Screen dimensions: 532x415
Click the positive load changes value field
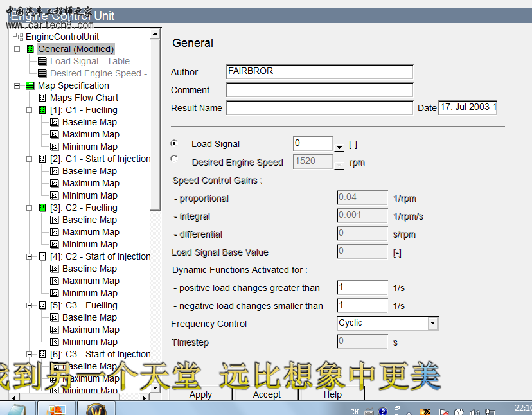coord(362,287)
